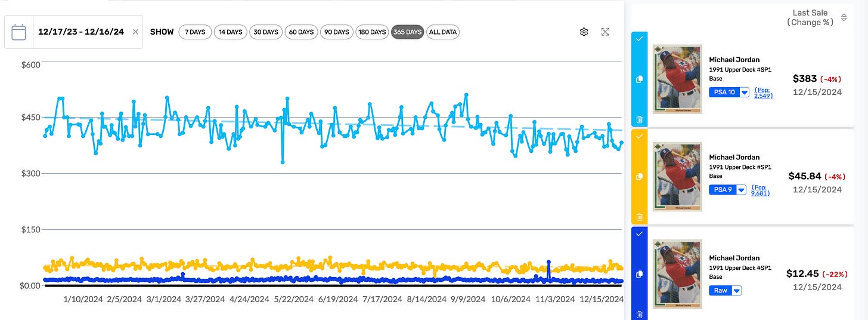868x320 pixels.
Task: Click the $0.00 y-axis label
Action: 30,286
